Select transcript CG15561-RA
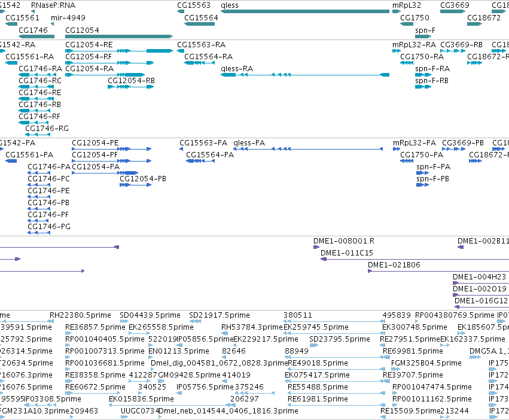The image size is (509, 420). tap(11, 63)
